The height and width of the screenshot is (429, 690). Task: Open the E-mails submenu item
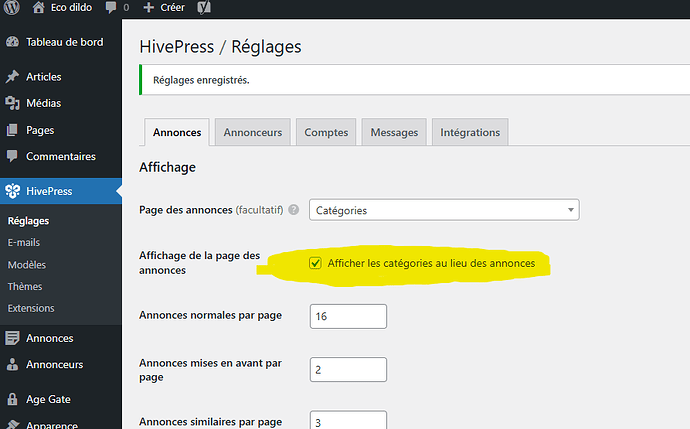point(24,242)
